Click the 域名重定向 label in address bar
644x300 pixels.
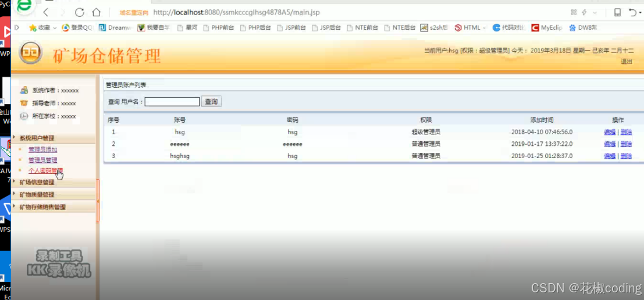tap(134, 13)
